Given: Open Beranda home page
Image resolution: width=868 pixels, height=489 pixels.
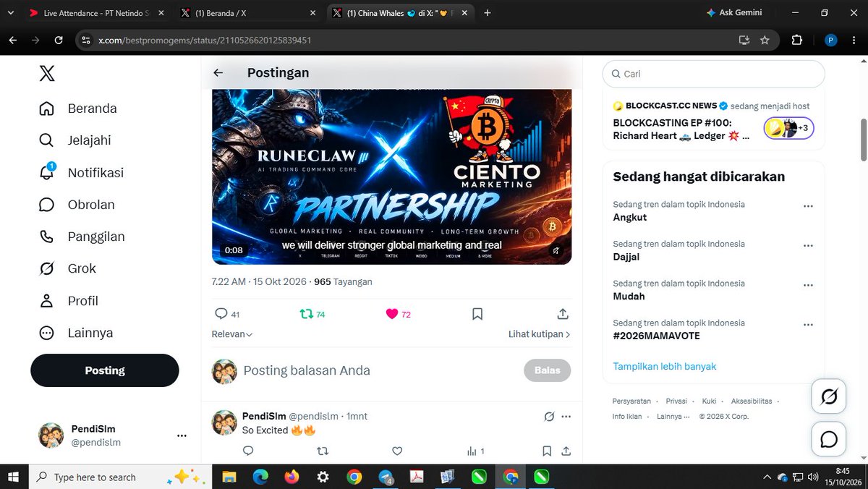Looking at the screenshot, I should point(78,109).
